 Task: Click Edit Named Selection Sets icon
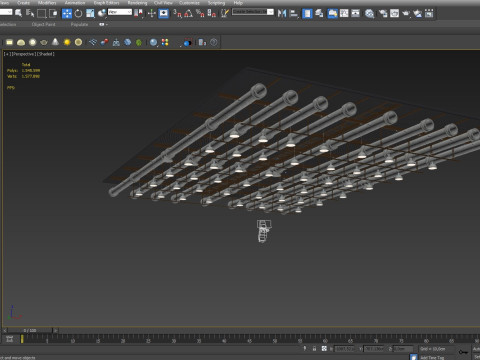click(225, 13)
